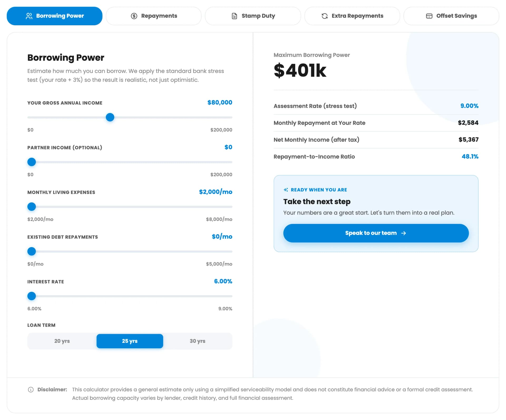The height and width of the screenshot is (420, 506).
Task: Click the people icon on Borrowing Power tab
Action: coord(29,16)
